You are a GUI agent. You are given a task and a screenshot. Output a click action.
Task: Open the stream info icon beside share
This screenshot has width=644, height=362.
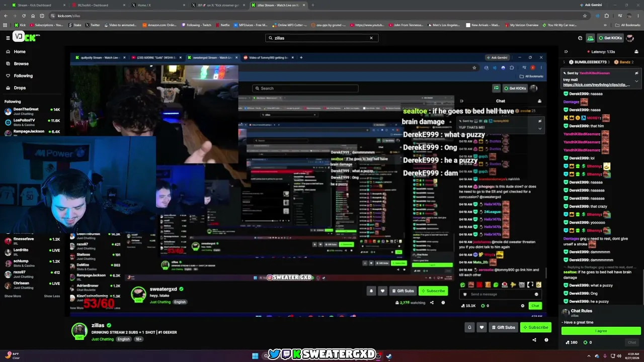pos(546,340)
